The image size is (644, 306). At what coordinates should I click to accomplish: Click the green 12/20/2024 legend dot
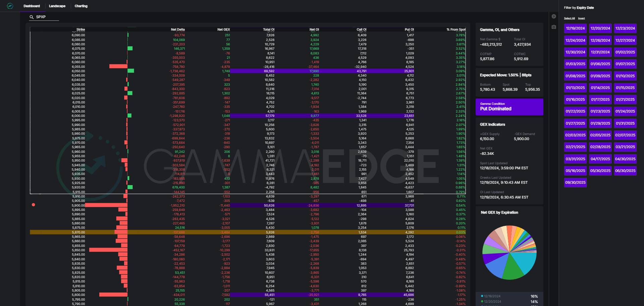(x=482, y=302)
